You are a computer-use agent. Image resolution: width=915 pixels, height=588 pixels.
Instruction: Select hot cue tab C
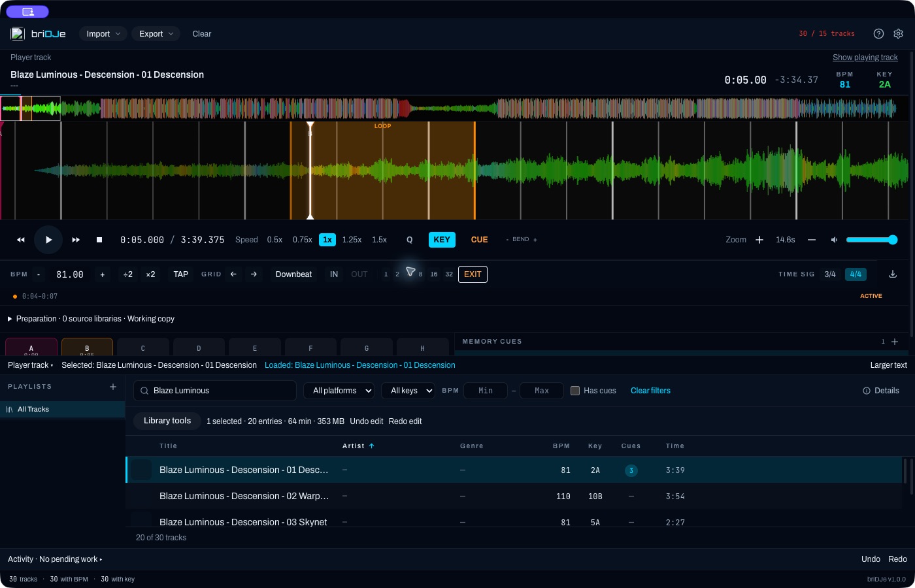143,347
